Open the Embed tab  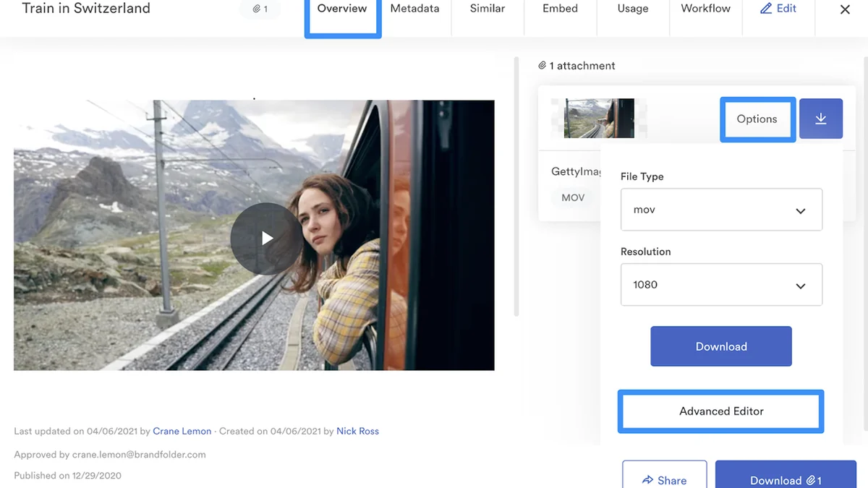pyautogui.click(x=561, y=9)
